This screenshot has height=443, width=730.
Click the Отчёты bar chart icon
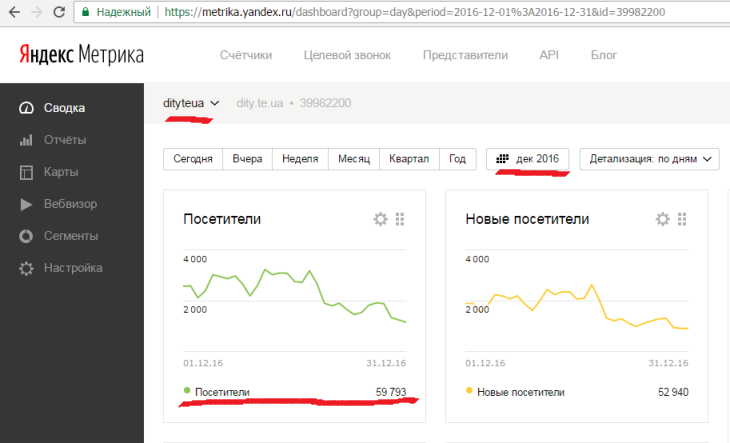26,140
